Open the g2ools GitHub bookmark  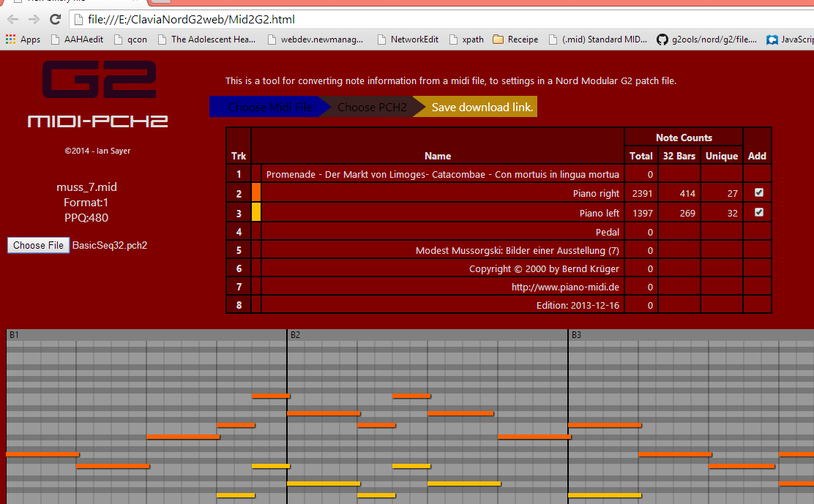click(706, 40)
